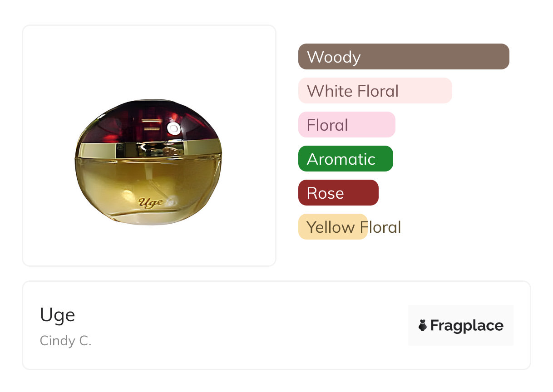The image size is (553, 392).
Task: Open the Uge perfume title
Action: pos(58,315)
